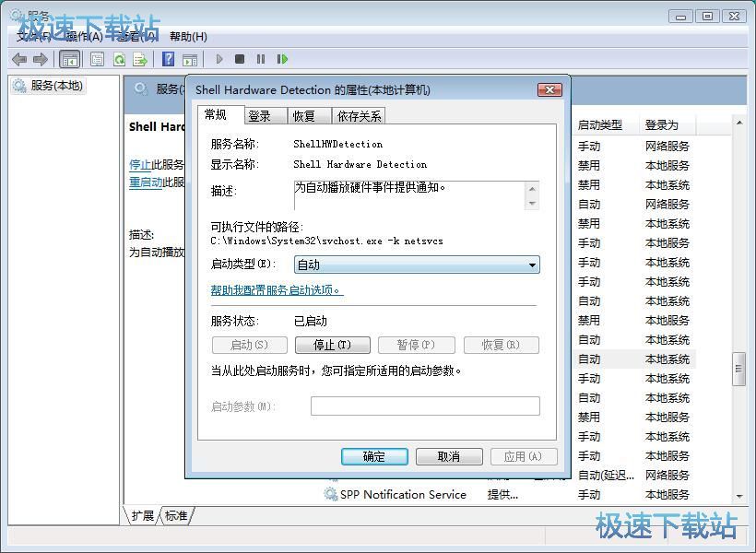Open the Help question-mark icon
Screen dimensions: 756x553
(169, 59)
